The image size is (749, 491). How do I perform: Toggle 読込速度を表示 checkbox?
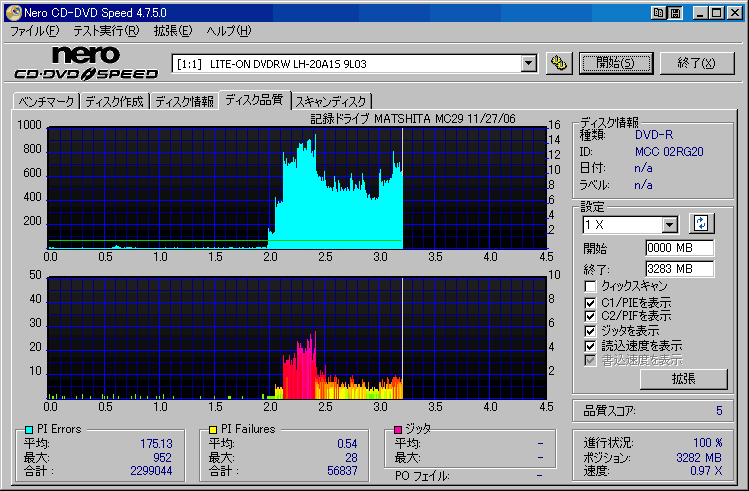[x=590, y=346]
